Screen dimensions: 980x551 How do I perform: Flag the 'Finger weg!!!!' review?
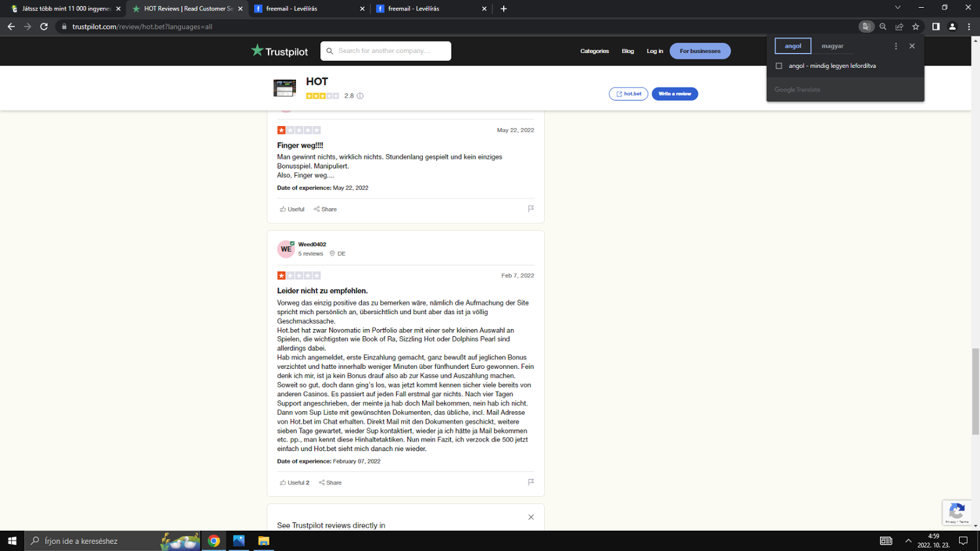pyautogui.click(x=531, y=209)
